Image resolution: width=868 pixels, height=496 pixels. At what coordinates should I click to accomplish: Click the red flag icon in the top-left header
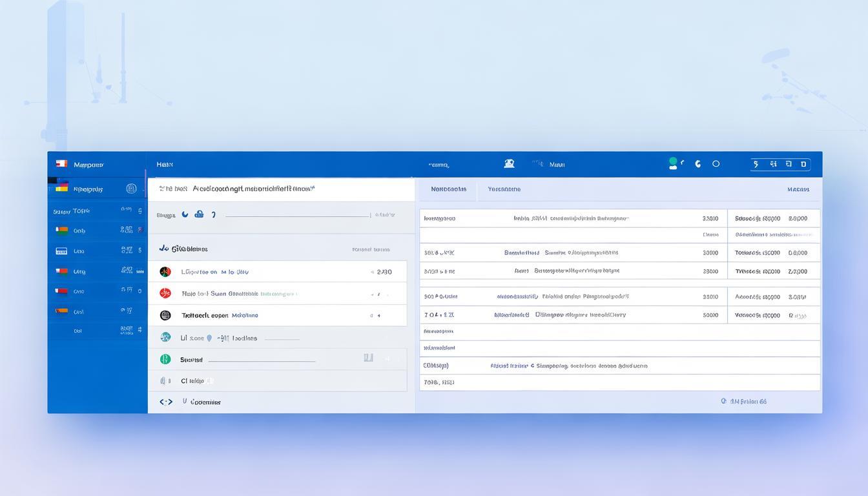pyautogui.click(x=61, y=164)
